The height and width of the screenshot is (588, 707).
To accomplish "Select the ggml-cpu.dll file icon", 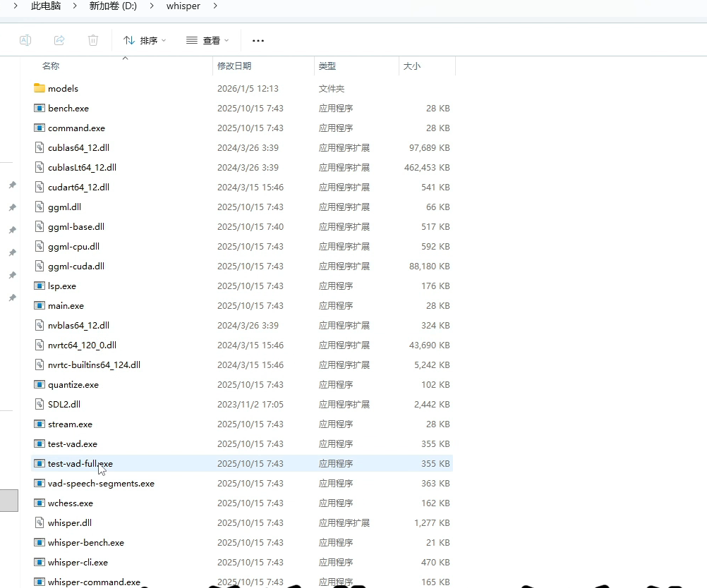I will tap(40, 247).
